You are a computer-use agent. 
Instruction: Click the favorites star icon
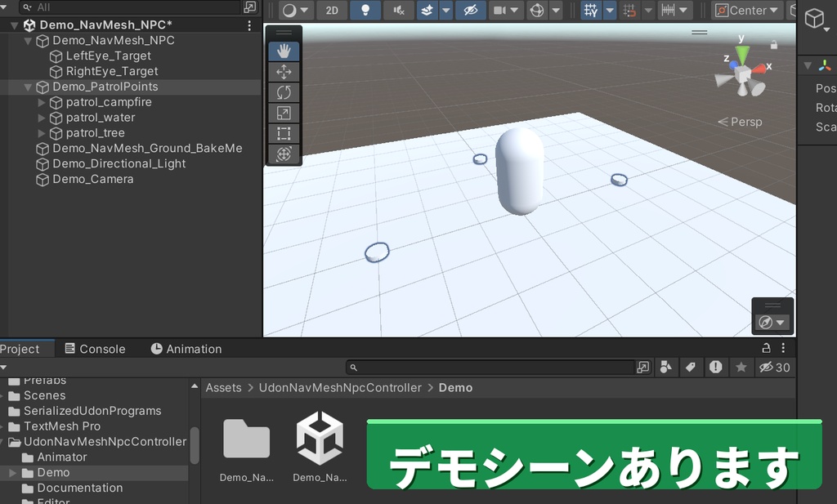click(741, 367)
